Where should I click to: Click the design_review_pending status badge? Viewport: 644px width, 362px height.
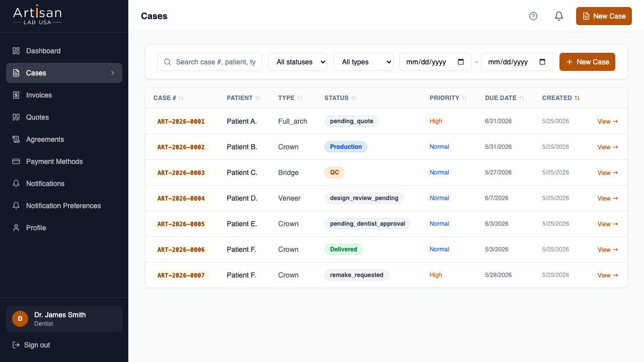364,198
